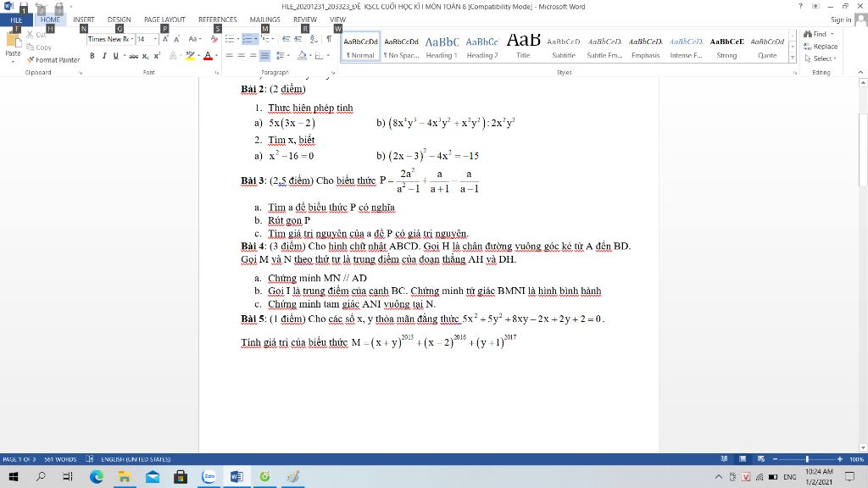
Task: Increase paragraph indent
Action: 298,39
